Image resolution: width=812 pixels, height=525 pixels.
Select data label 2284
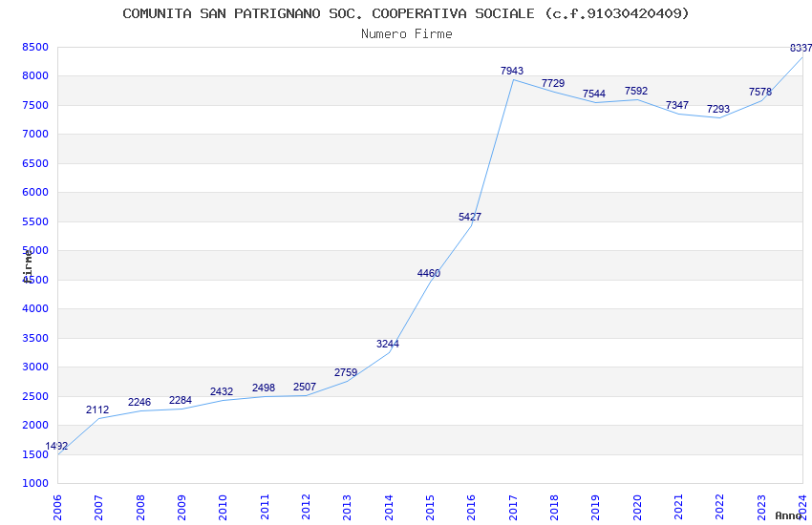pos(181,400)
